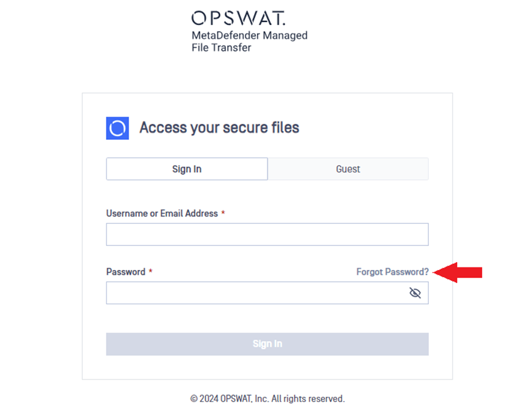532x419 pixels.
Task: Click the "Password" field label
Action: 126,272
